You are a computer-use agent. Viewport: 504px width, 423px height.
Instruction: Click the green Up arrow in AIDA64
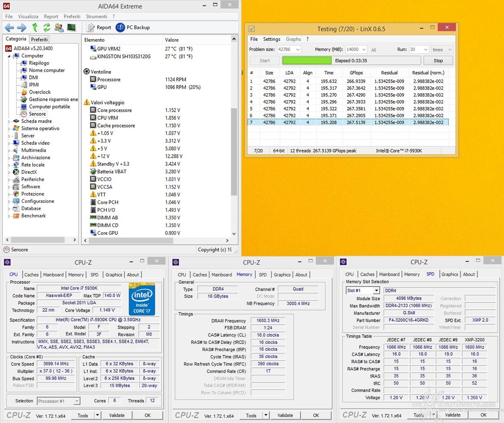[x=35, y=27]
